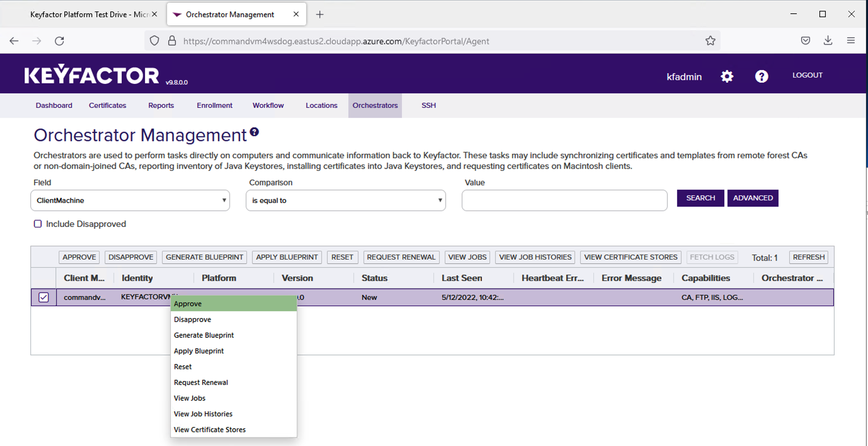The height and width of the screenshot is (446, 868).
Task: Click the help question mark icon in the header
Action: [x=761, y=76]
